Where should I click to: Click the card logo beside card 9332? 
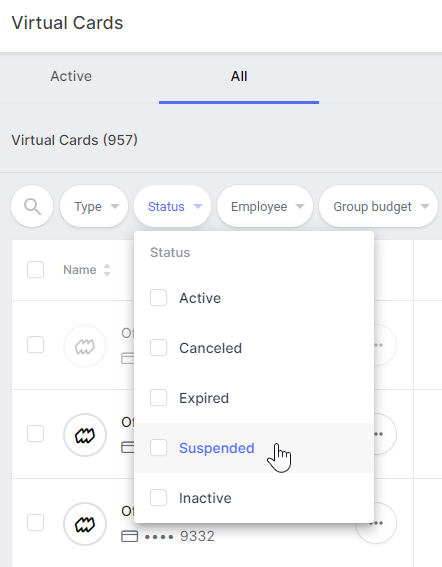click(85, 524)
